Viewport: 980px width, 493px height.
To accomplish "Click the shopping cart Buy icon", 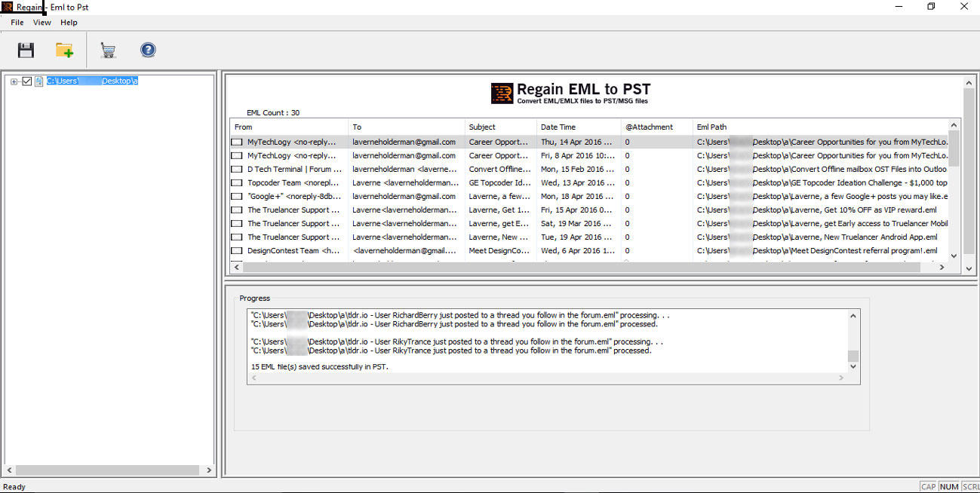I will click(109, 51).
